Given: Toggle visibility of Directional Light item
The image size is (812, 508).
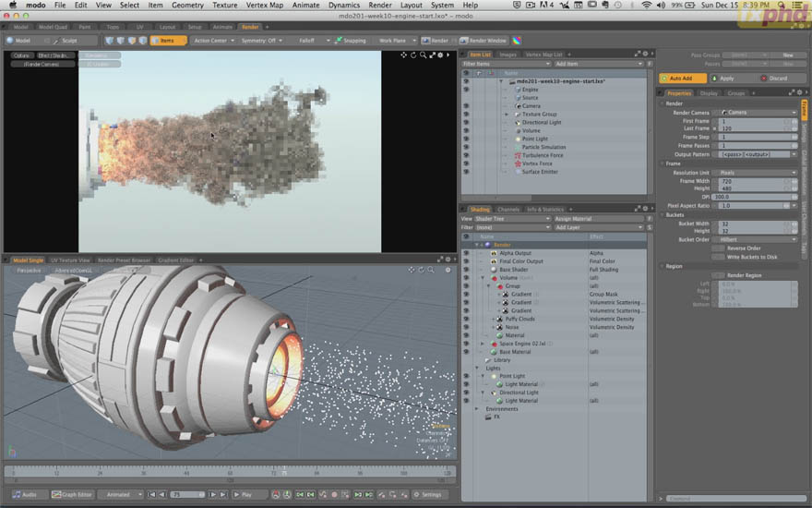Looking at the screenshot, I should tap(466, 123).
